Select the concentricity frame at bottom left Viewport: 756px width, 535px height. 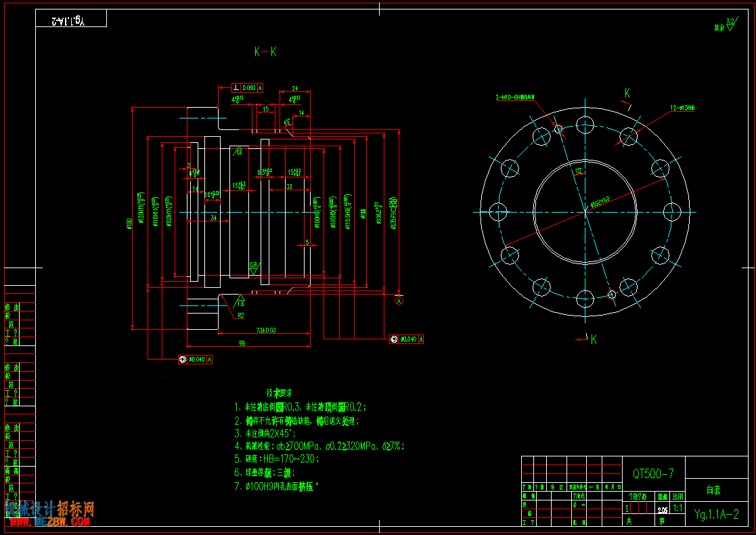pyautogui.click(x=196, y=360)
